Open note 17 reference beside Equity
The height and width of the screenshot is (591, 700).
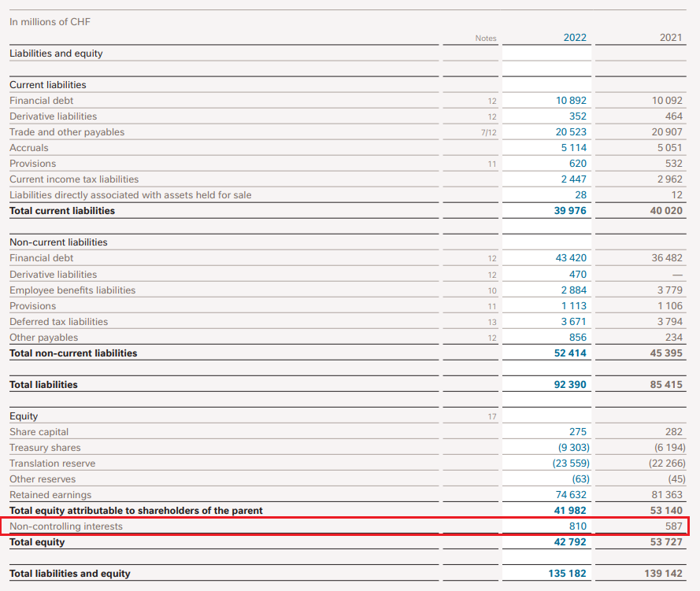[x=491, y=416]
